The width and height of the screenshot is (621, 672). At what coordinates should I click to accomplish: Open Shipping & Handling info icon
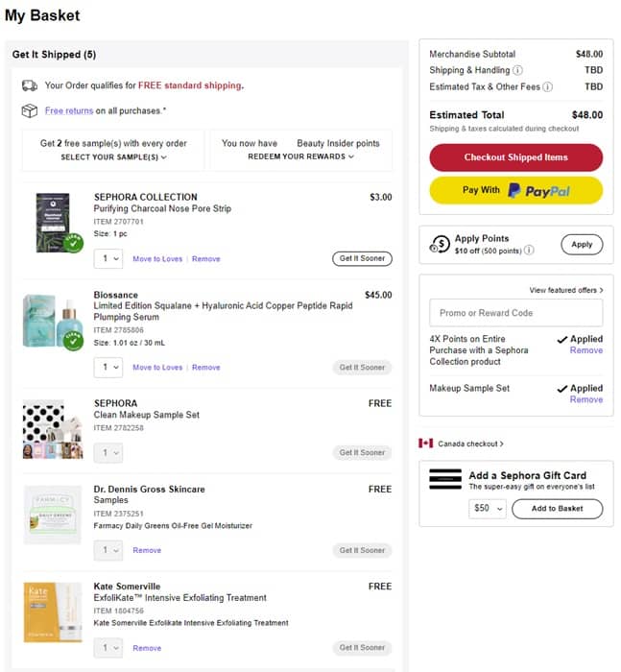[517, 70]
